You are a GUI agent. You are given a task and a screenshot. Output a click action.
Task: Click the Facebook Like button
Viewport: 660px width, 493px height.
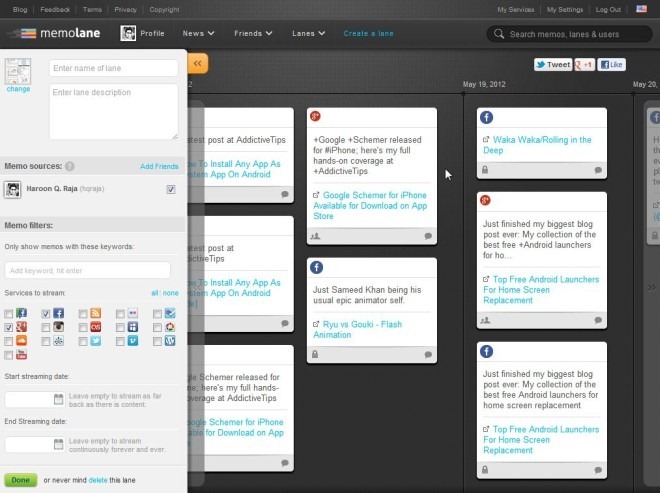tap(611, 64)
